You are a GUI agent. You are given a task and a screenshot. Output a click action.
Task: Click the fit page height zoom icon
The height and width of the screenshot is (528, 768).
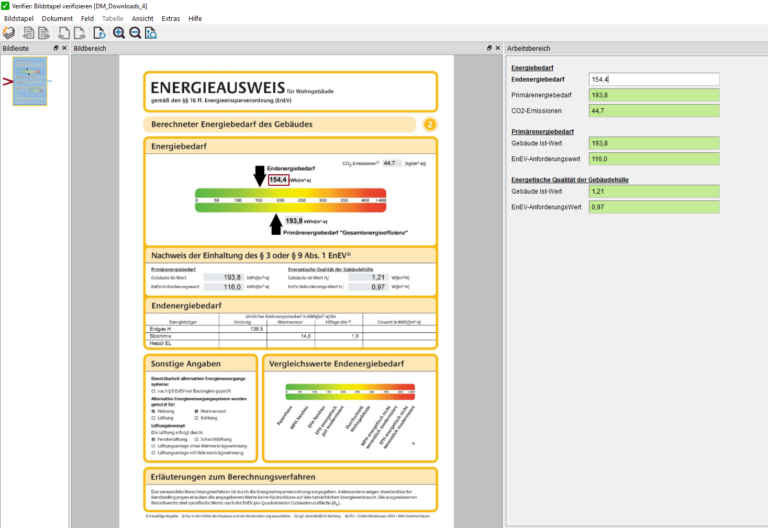(151, 33)
